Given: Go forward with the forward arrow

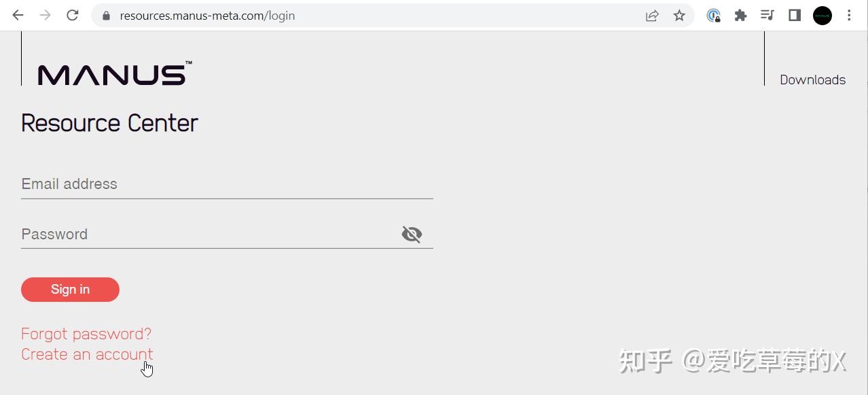Looking at the screenshot, I should [45, 15].
